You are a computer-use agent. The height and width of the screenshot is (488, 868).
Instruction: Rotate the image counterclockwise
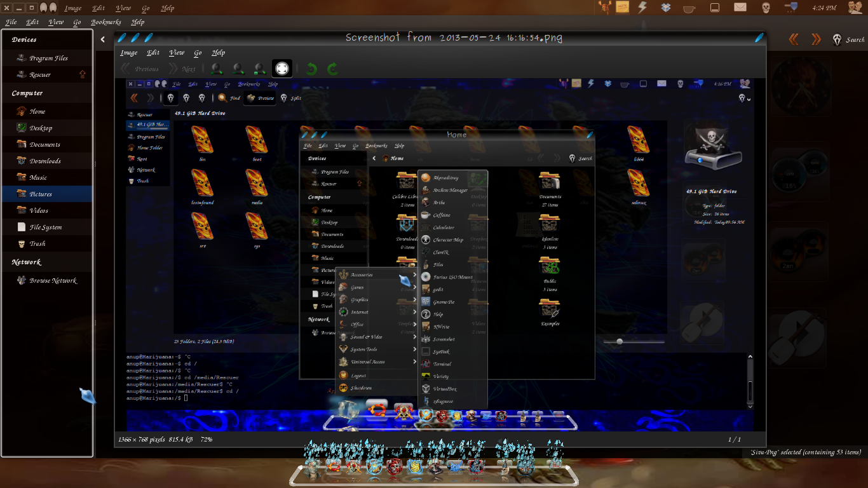coord(311,69)
